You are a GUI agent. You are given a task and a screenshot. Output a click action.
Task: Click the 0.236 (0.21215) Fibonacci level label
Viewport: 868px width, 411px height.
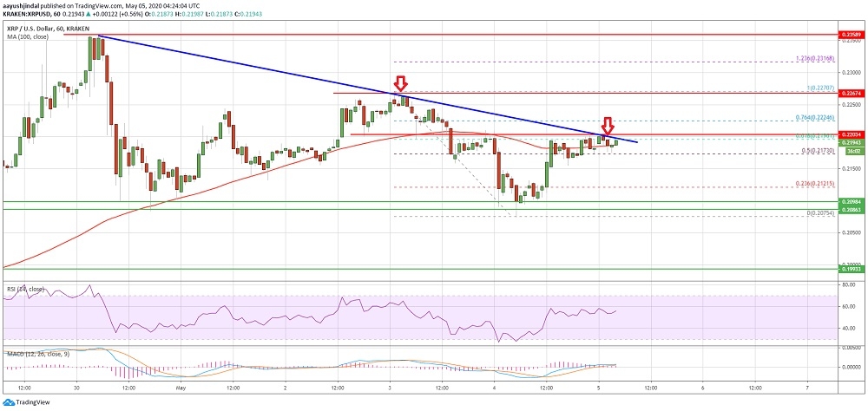(814, 184)
